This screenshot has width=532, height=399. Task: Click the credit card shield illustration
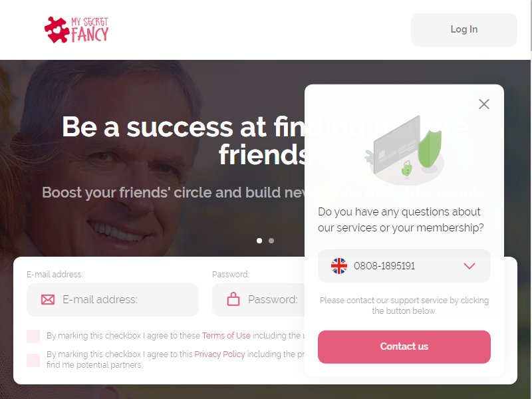[404, 149]
